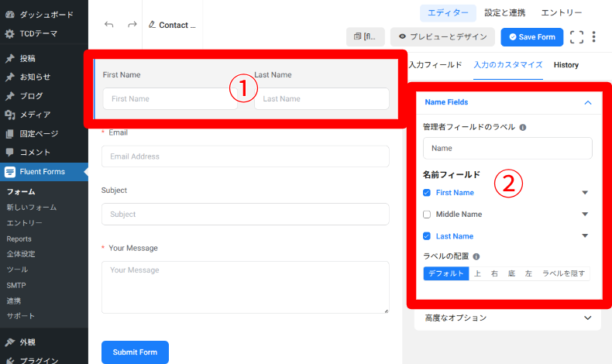Viewport: 612px width, 364px height.
Task: Toggle fullscreen editor icon
Action: pyautogui.click(x=576, y=37)
